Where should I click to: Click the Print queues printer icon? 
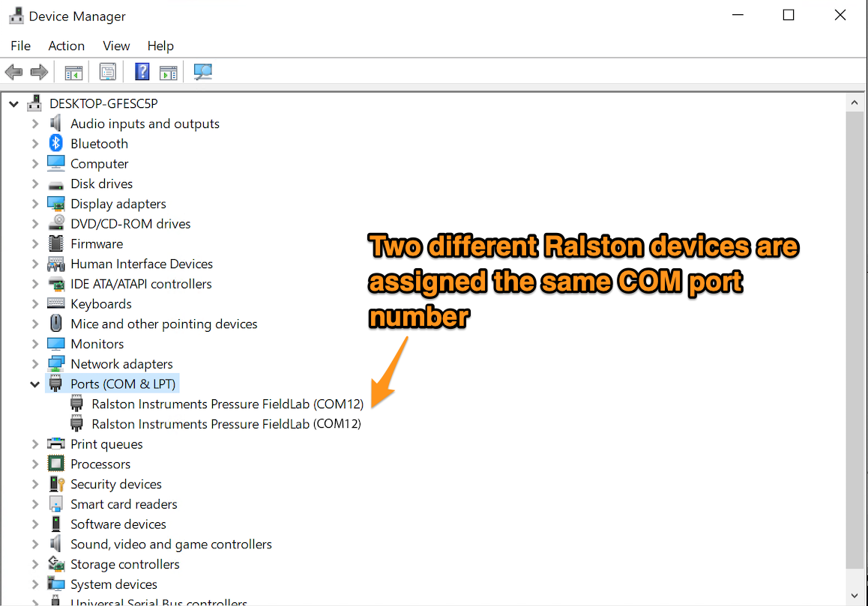coord(56,443)
